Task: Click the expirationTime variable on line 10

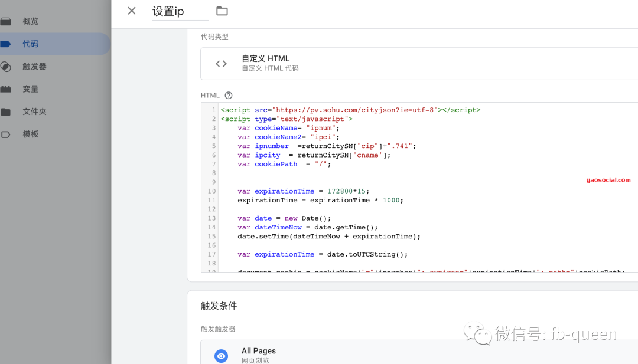Action: point(284,191)
